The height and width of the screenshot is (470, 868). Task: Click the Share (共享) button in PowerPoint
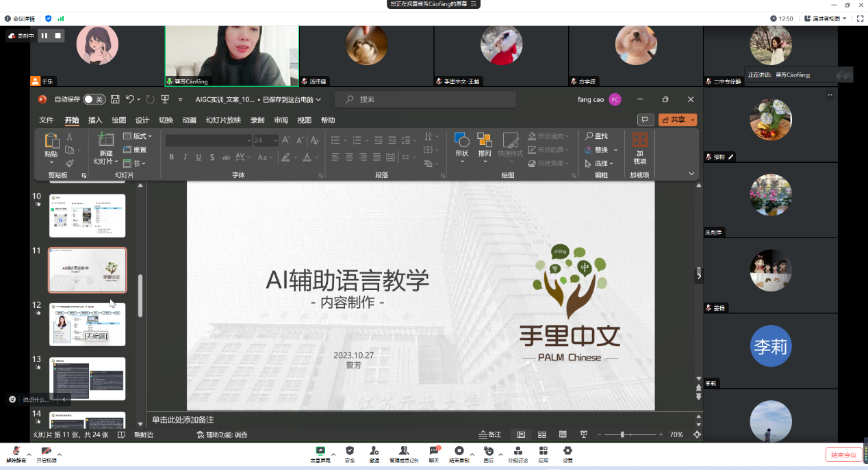(x=677, y=120)
